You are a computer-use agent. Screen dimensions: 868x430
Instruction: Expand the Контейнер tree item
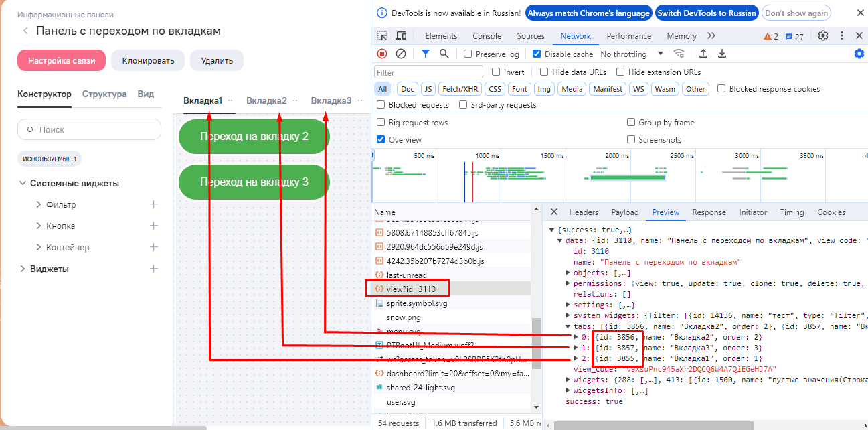pyautogui.click(x=39, y=247)
